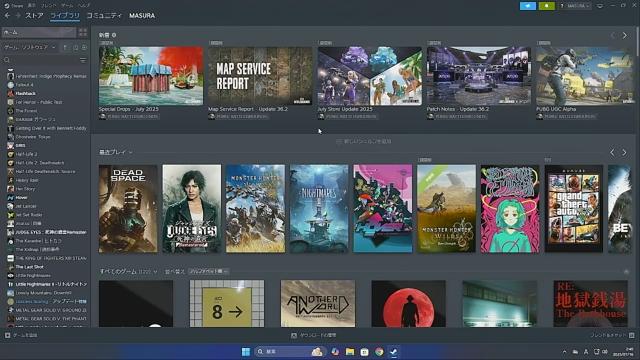Click the Judge Eyes game cover
Viewport: 640px width, 360px height.
click(192, 209)
